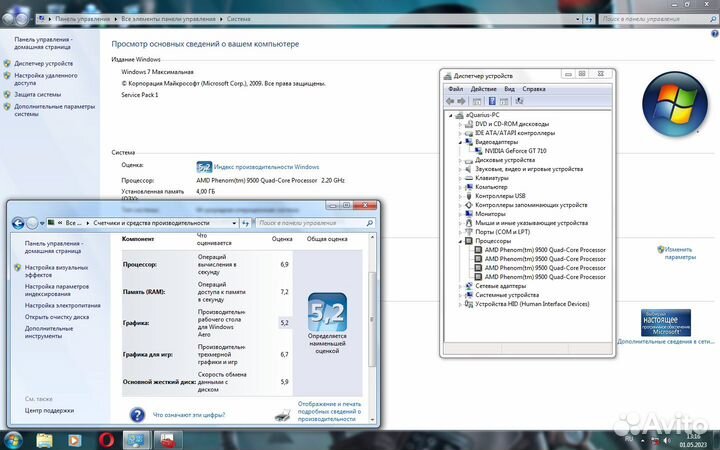The image size is (720, 450).
Task: Click RU language indicator in system tray
Action: point(629,439)
